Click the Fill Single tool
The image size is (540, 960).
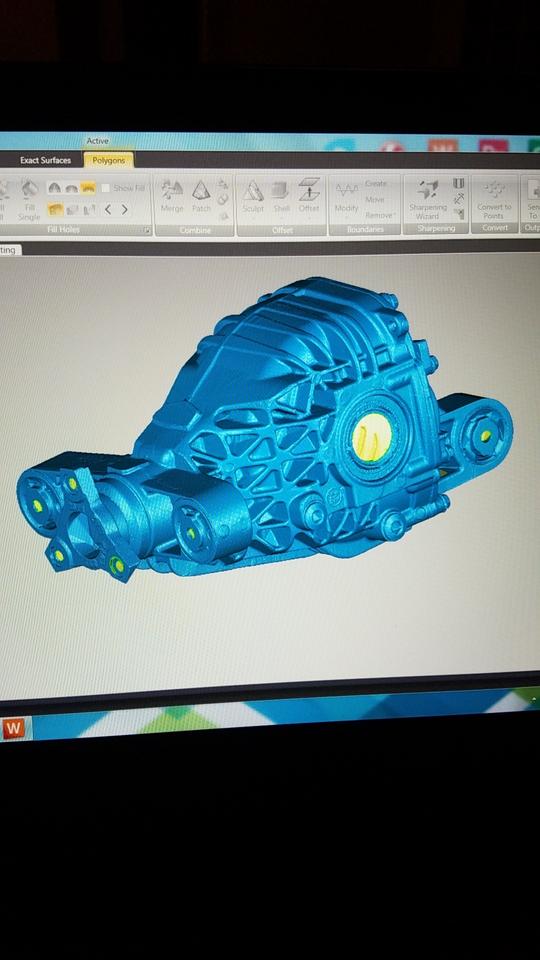29,200
